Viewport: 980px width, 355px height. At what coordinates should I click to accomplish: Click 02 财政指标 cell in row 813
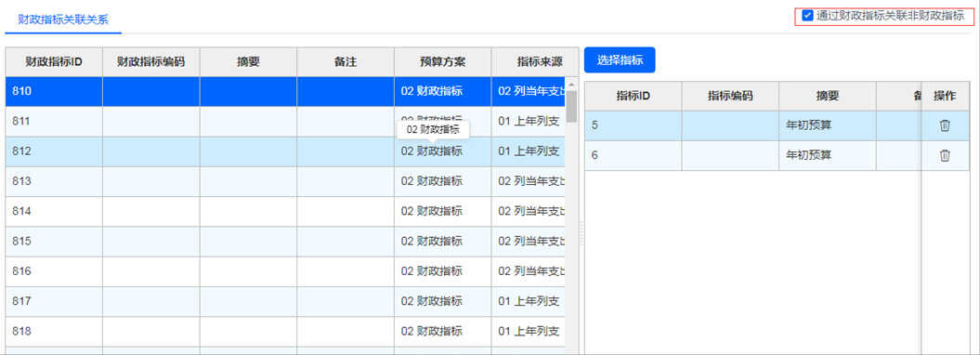pyautogui.click(x=442, y=181)
